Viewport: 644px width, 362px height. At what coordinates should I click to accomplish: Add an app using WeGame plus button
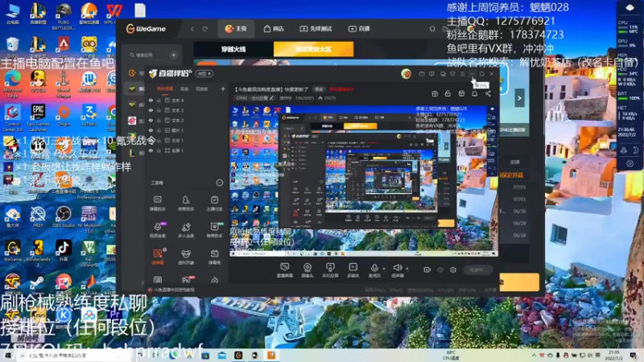click(174, 55)
